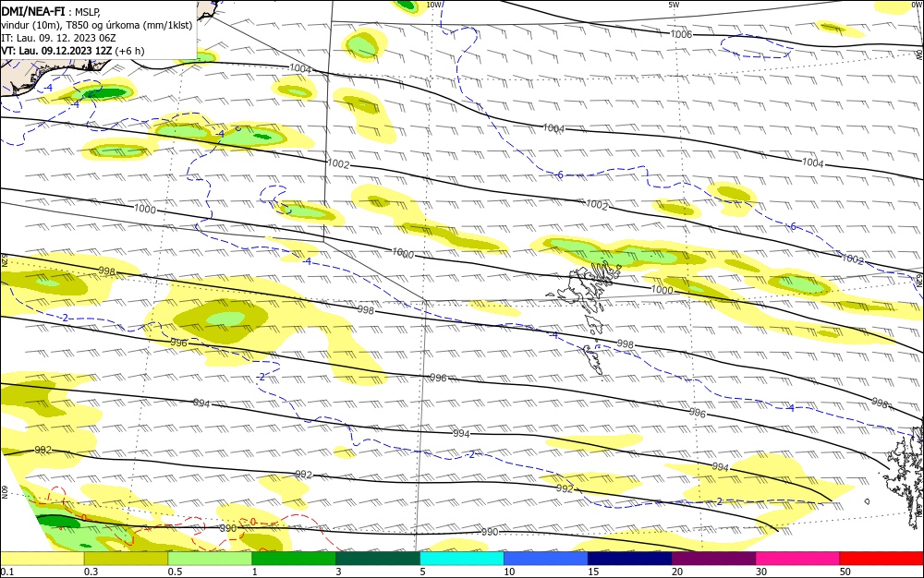This screenshot has width=924, height=578.
Task: Click the 5W longitude label
Action: [x=675, y=5]
